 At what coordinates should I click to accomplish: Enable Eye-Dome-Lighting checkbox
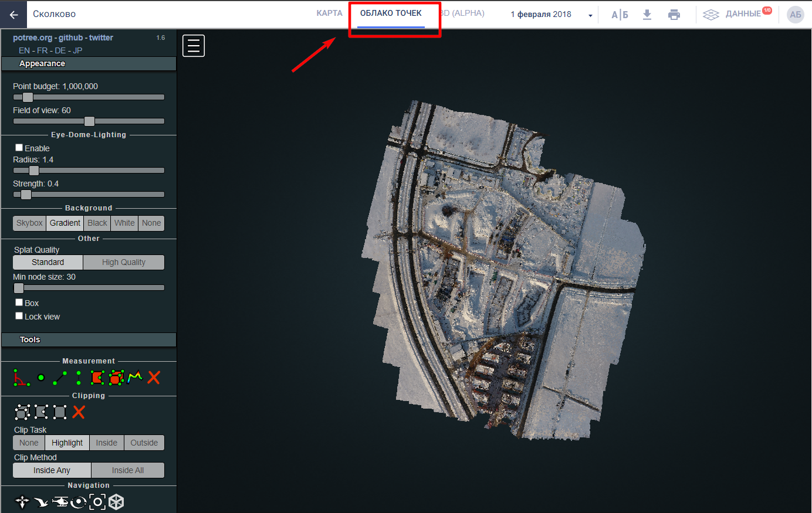coord(19,148)
